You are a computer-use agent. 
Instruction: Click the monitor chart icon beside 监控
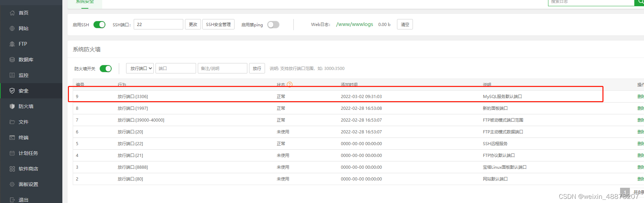point(12,75)
